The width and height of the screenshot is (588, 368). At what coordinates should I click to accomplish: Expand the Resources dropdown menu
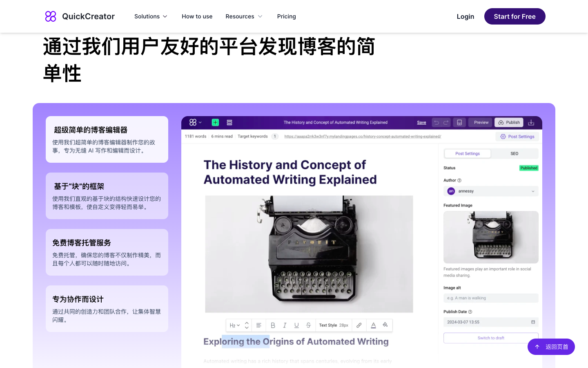pos(244,16)
